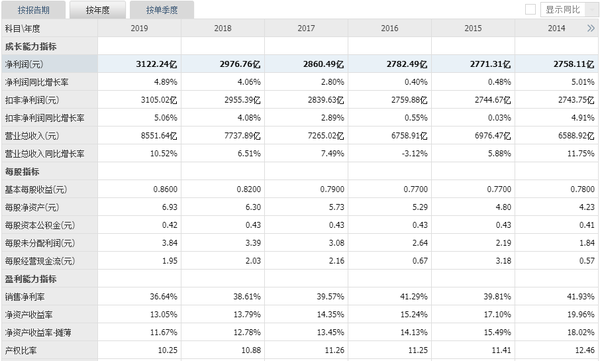Select the 销售净利率 row label
Image resolution: width=600 pixels, height=361 pixels.
(x=24, y=297)
